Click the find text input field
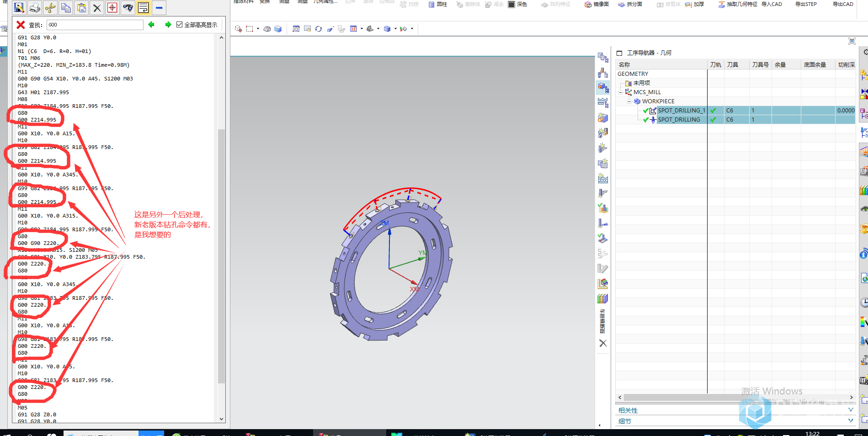868x436 pixels. pos(95,25)
